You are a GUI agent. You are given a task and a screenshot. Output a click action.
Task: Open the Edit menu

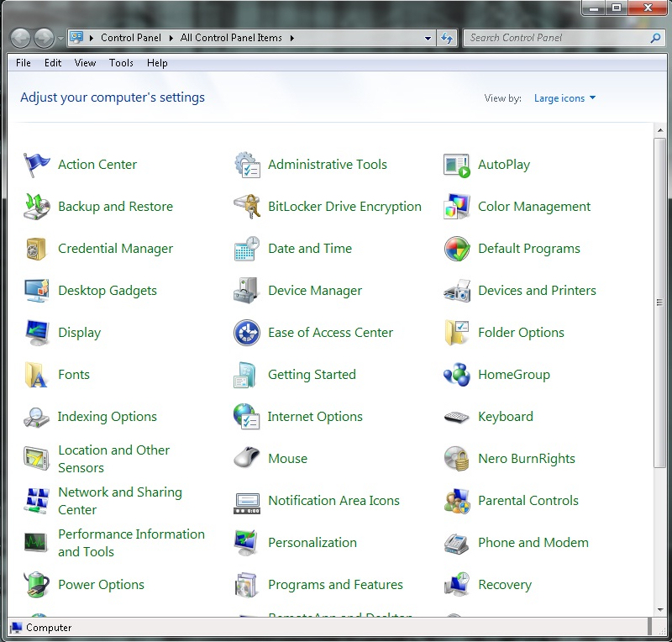point(53,63)
